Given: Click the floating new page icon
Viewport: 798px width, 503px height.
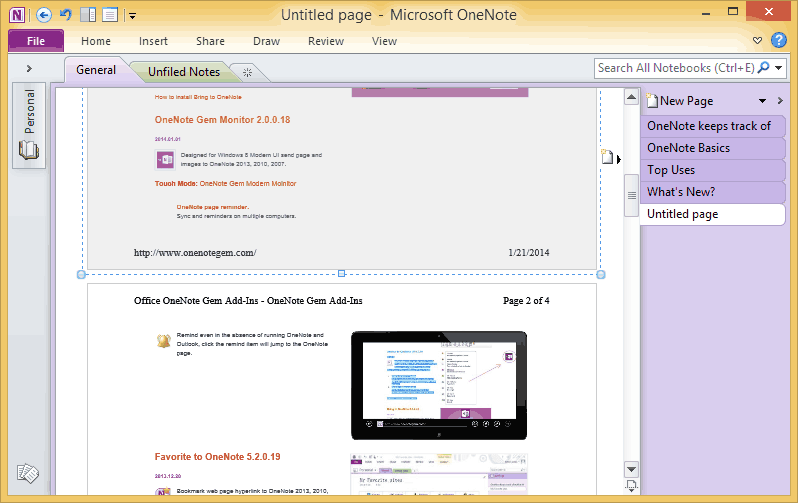Looking at the screenshot, I should (x=608, y=157).
